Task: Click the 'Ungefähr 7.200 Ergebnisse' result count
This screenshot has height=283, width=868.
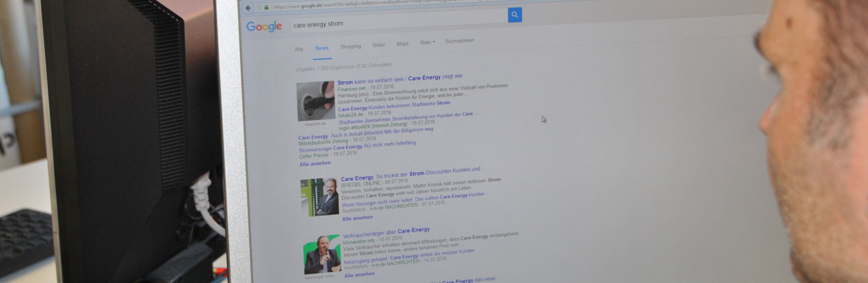Action: coord(343,67)
